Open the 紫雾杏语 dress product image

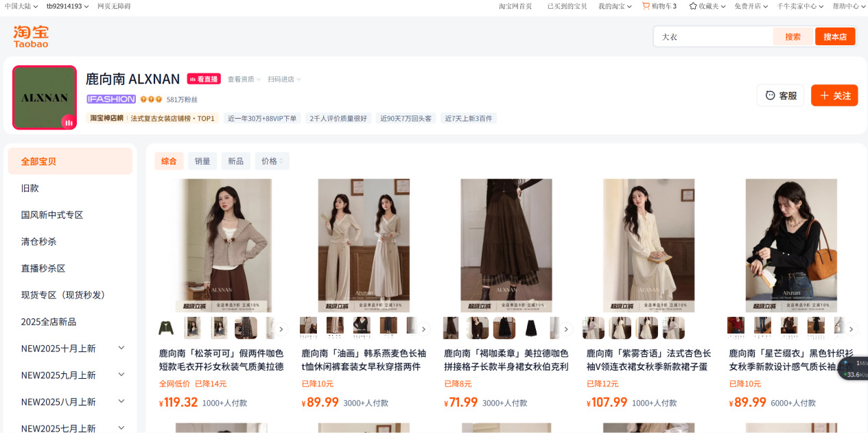tap(649, 246)
